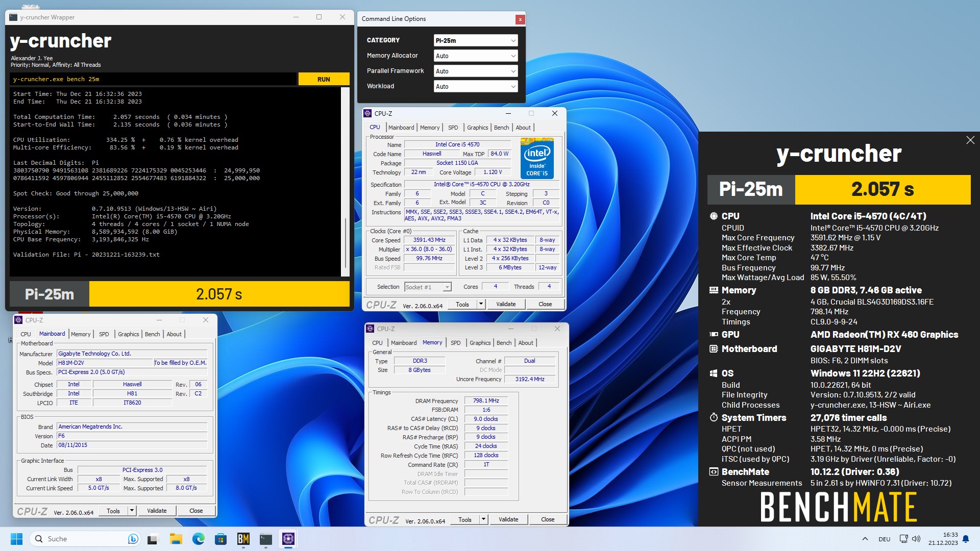The height and width of the screenshot is (551, 980).
Task: Open the volume tray icon
Action: coord(916,539)
